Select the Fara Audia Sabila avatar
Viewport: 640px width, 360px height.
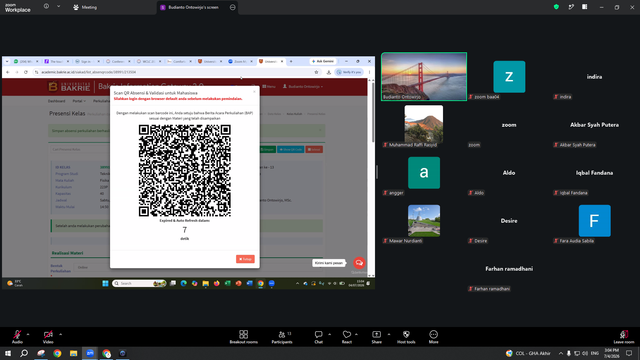coord(594,220)
